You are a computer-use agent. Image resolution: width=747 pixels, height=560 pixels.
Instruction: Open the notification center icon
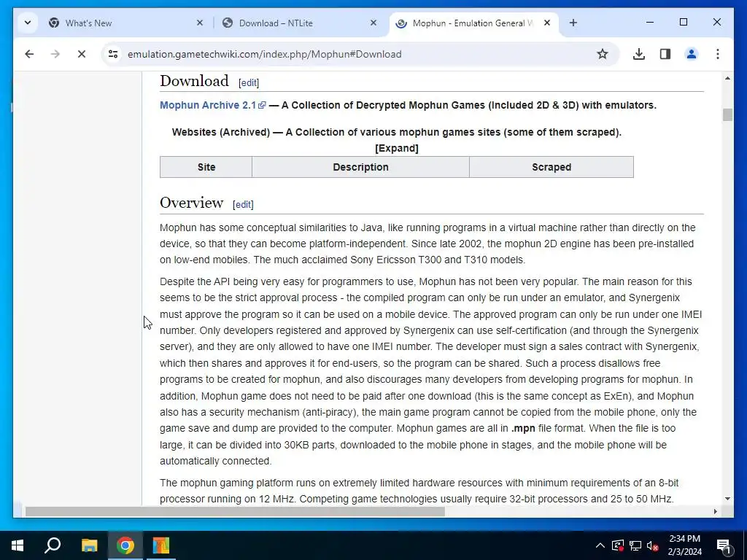724,545
